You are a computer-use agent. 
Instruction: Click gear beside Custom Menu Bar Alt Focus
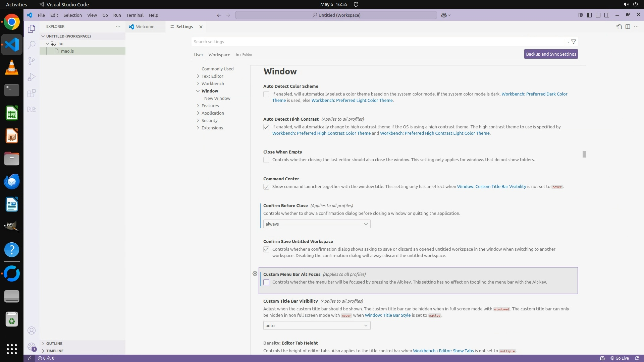pyautogui.click(x=255, y=274)
